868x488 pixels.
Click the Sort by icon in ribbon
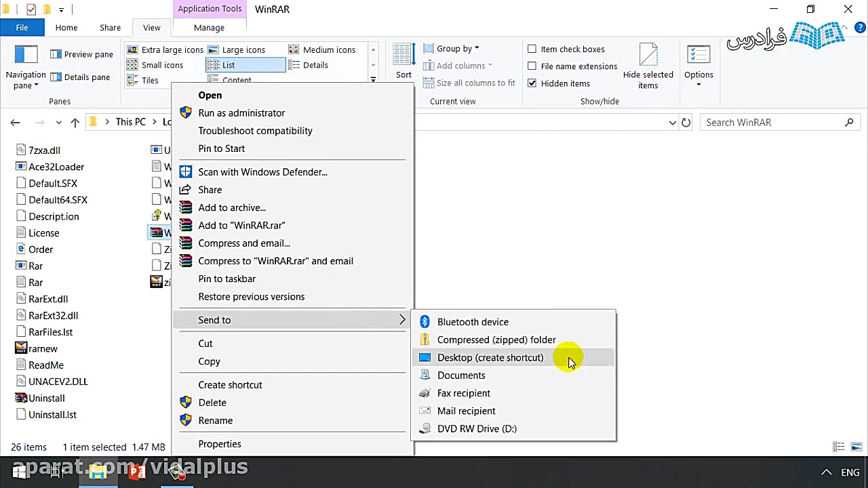(x=403, y=56)
